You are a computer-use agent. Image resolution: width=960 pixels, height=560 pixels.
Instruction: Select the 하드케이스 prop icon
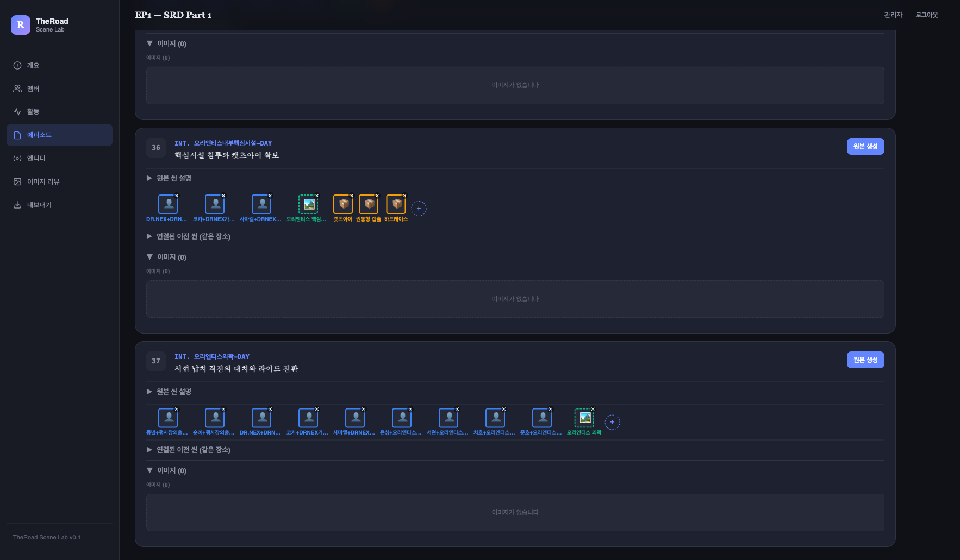tap(396, 204)
